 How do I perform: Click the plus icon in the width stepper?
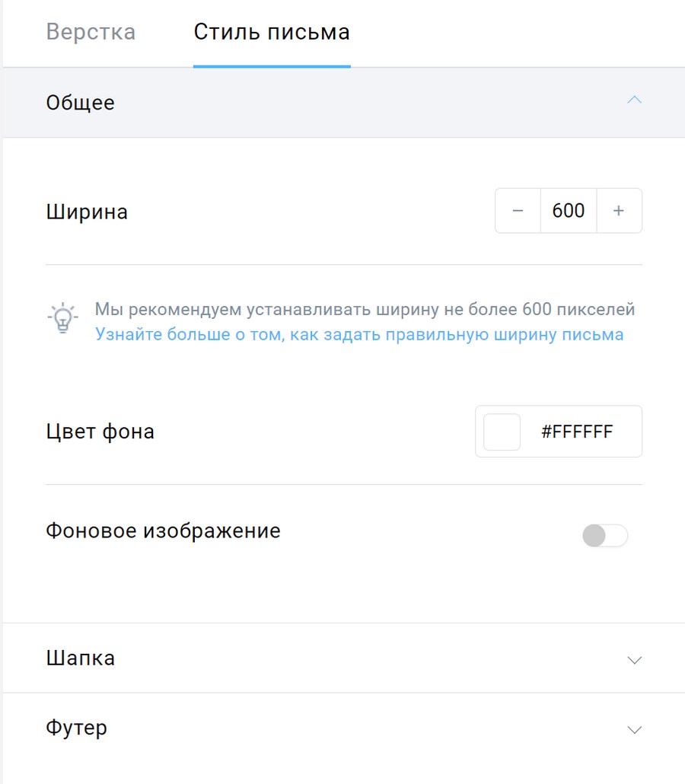point(619,211)
